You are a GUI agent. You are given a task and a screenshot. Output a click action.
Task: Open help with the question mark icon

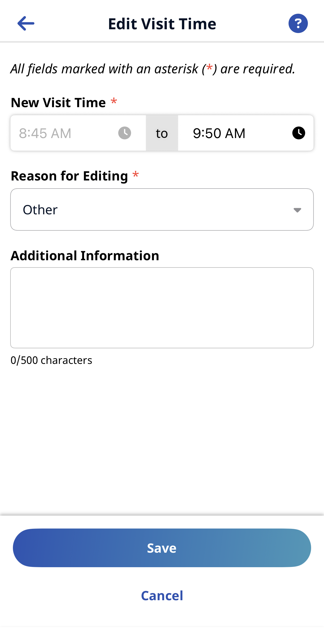298,23
